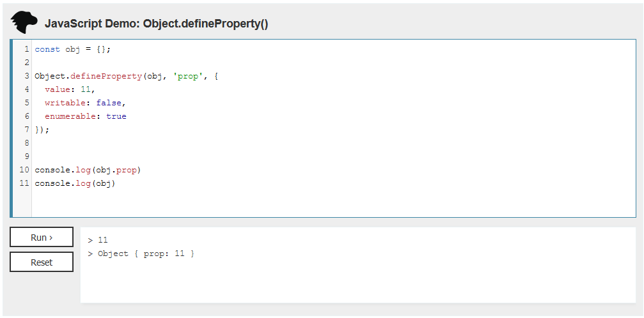
Task: Click the closing '});' on line 7
Action: coord(42,130)
